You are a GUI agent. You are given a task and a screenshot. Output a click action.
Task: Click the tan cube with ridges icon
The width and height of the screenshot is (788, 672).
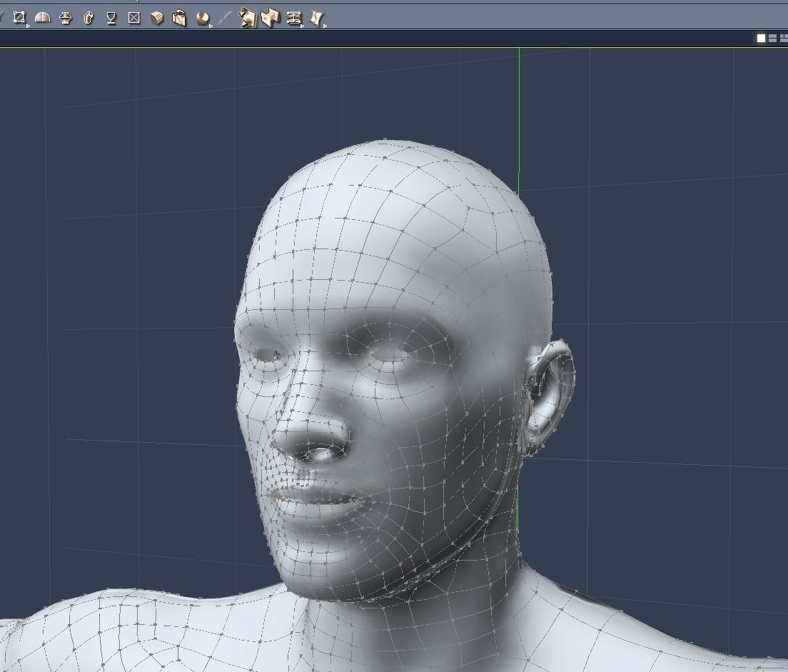coord(157,19)
